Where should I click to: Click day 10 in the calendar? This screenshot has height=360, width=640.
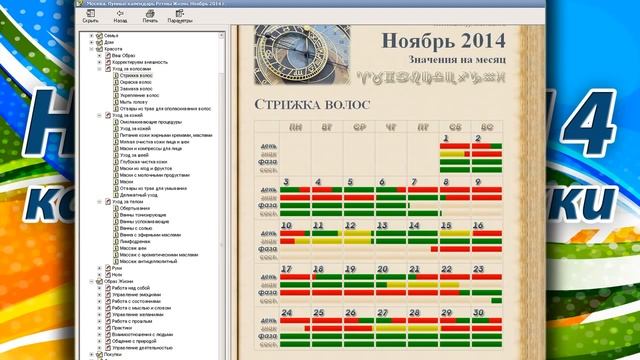(x=287, y=225)
